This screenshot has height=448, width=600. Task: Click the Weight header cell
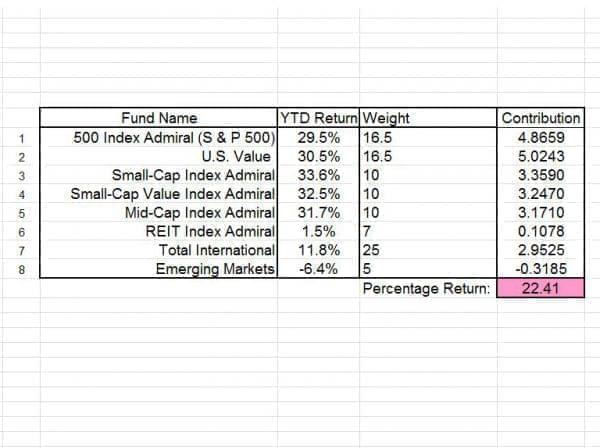[x=388, y=118]
